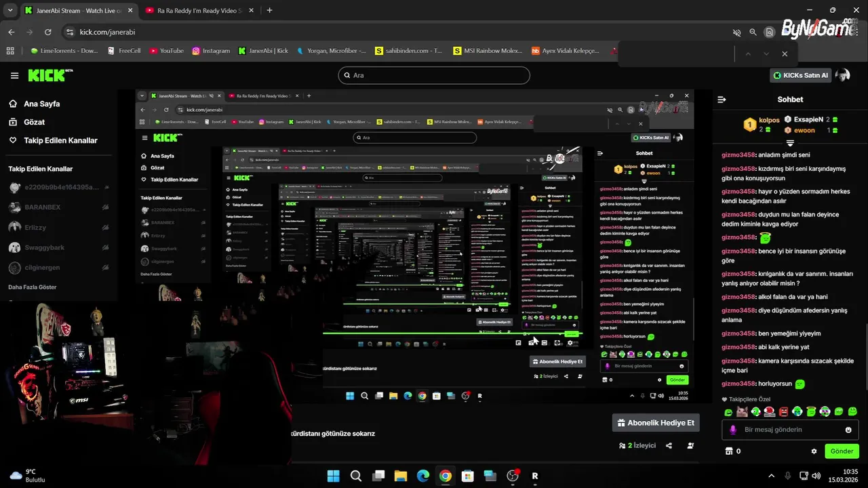
Task: Open the Erlizzy followed channel
Action: click(60, 228)
